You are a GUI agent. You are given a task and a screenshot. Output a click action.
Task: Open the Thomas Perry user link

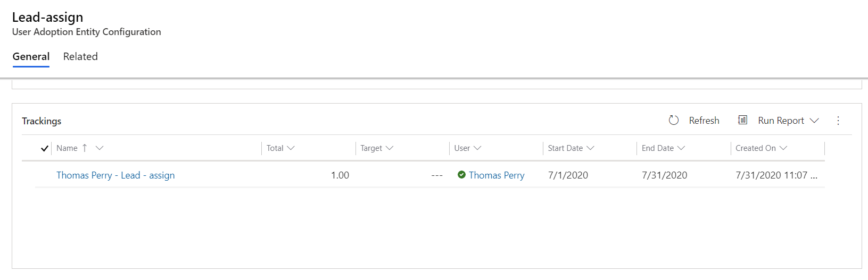coord(497,175)
